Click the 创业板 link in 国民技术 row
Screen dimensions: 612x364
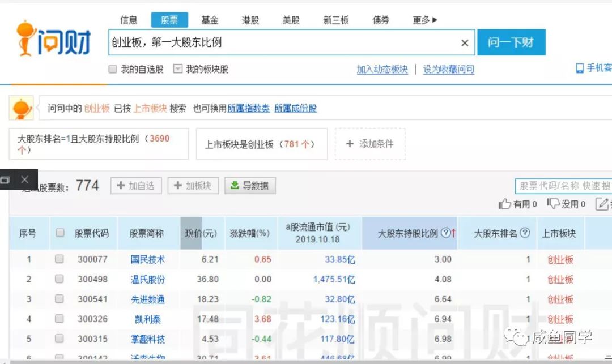(560, 259)
